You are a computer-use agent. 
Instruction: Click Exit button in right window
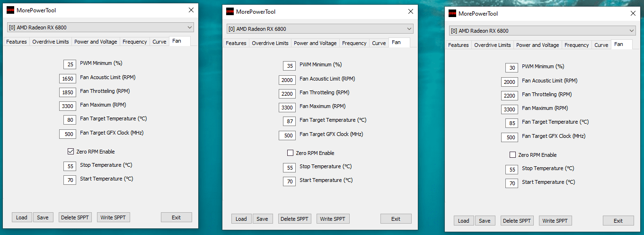[618, 221]
